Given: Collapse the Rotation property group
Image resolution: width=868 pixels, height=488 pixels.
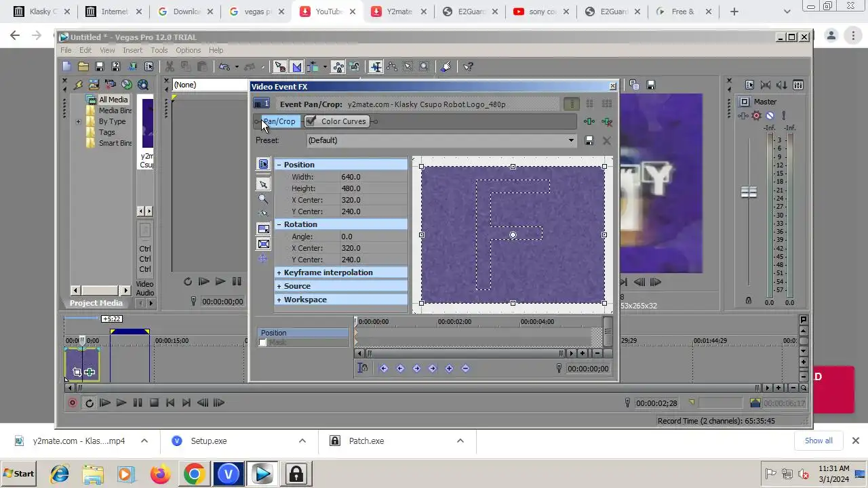Looking at the screenshot, I should click(x=279, y=224).
